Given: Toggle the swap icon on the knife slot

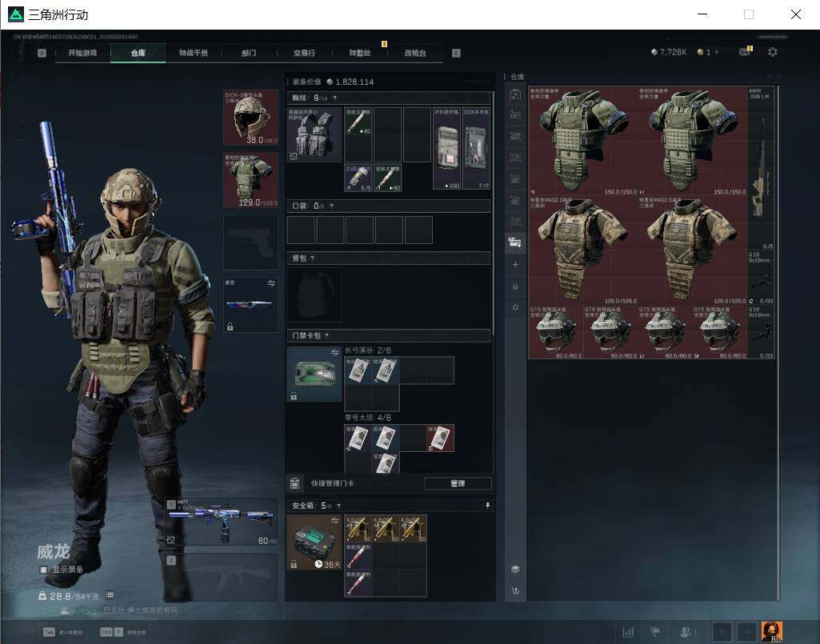Looking at the screenshot, I should [271, 283].
